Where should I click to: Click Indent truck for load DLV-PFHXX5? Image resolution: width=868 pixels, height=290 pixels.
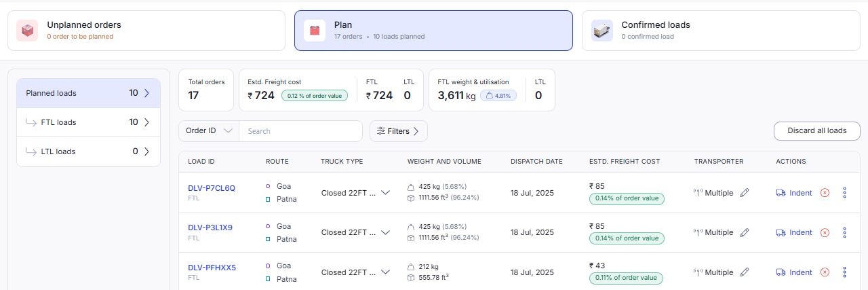click(794, 272)
